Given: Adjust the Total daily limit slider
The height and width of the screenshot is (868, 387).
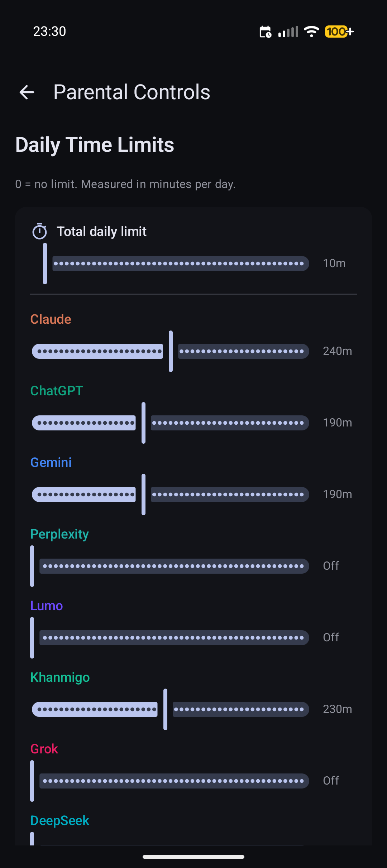Looking at the screenshot, I should click(x=45, y=264).
